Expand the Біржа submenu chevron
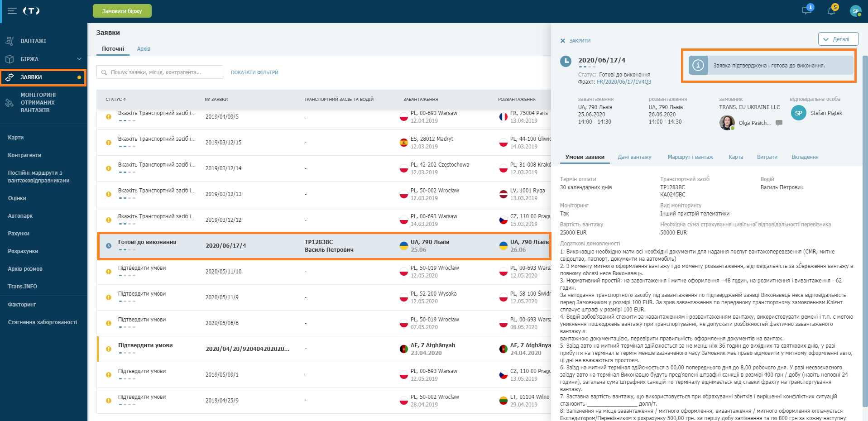 coord(79,59)
